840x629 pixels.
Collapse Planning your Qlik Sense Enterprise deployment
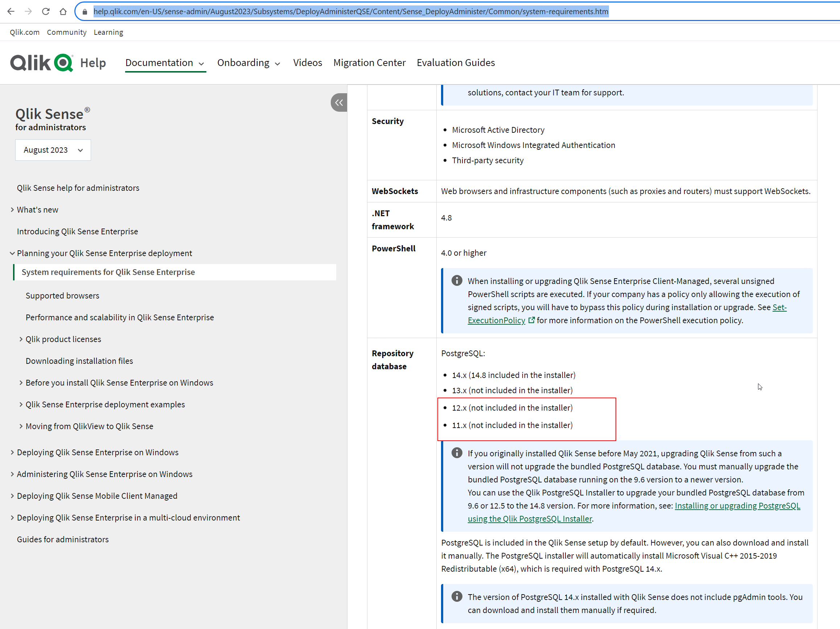pos(12,253)
